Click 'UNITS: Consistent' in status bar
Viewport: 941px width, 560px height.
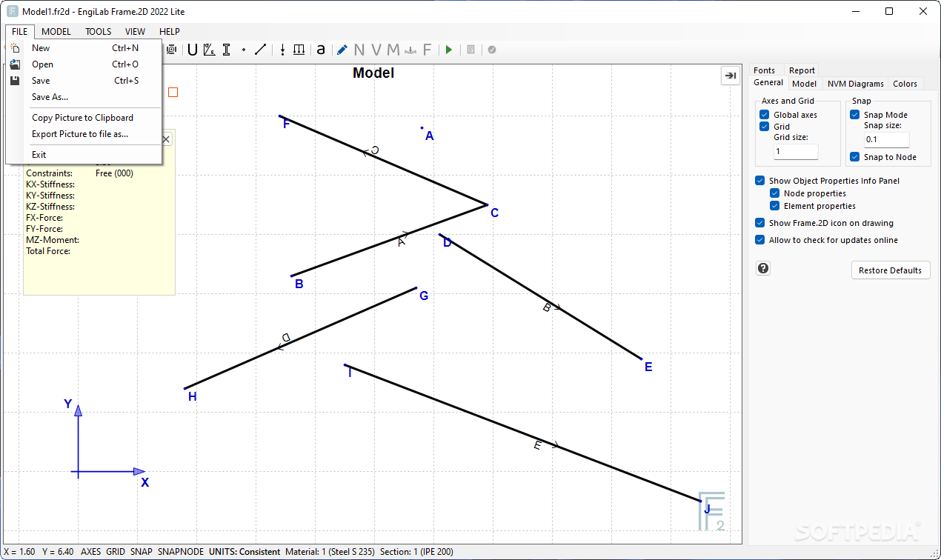pos(245,552)
